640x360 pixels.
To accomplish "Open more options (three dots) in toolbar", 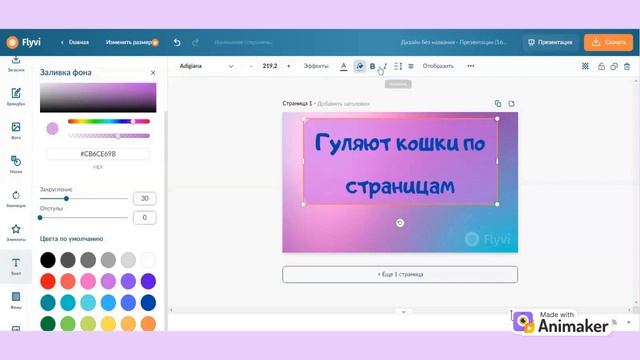I will (471, 66).
